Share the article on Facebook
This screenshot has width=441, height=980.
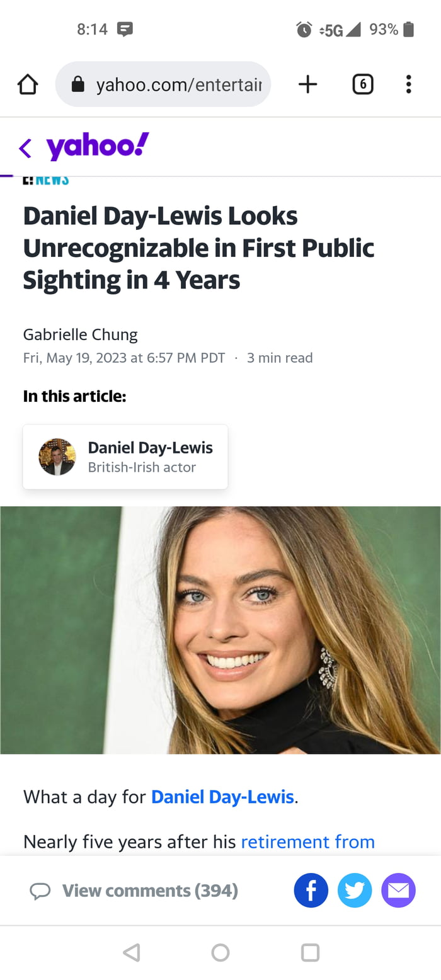point(311,891)
